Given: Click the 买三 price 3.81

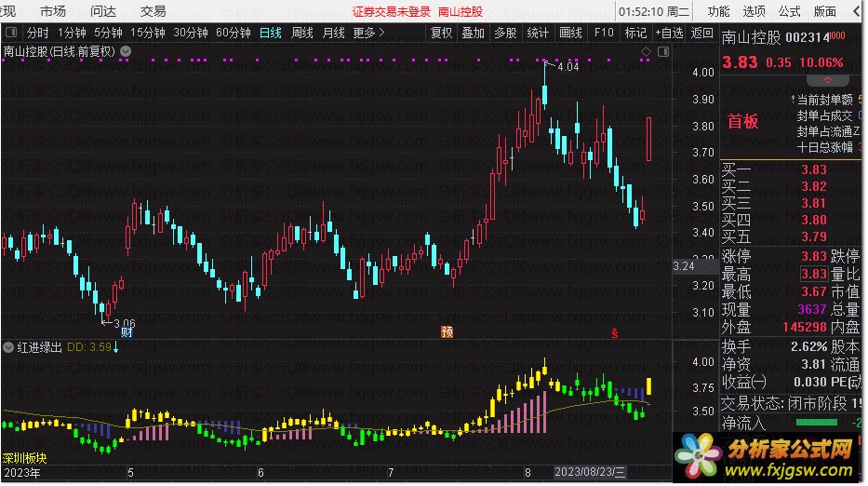Looking at the screenshot, I should coord(814,203).
